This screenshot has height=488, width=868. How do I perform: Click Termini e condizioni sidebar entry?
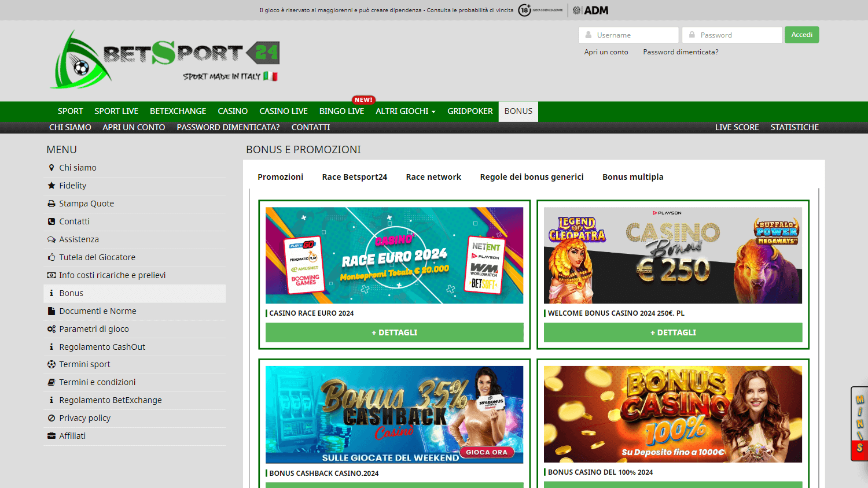click(135, 382)
